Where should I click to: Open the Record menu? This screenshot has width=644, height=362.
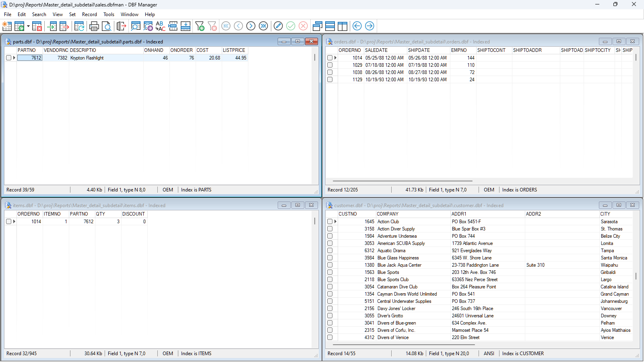pos(89,14)
